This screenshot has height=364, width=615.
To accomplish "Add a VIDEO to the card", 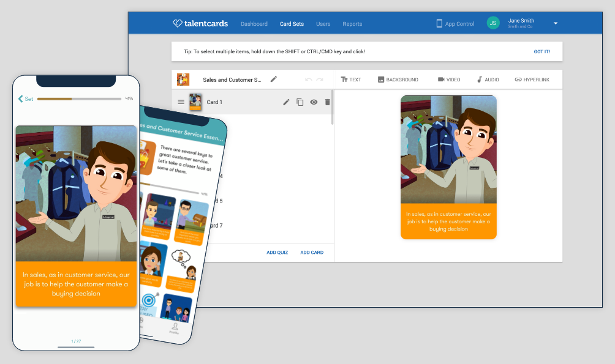I will 448,79.
